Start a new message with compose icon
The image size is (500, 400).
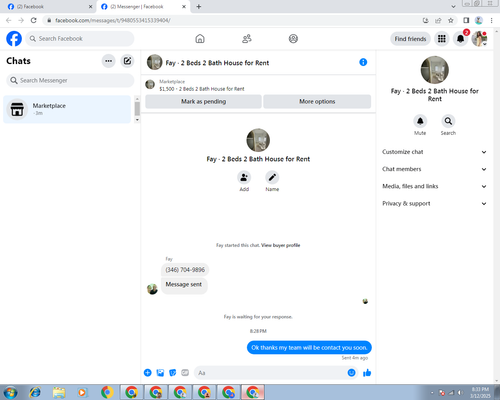(x=127, y=61)
